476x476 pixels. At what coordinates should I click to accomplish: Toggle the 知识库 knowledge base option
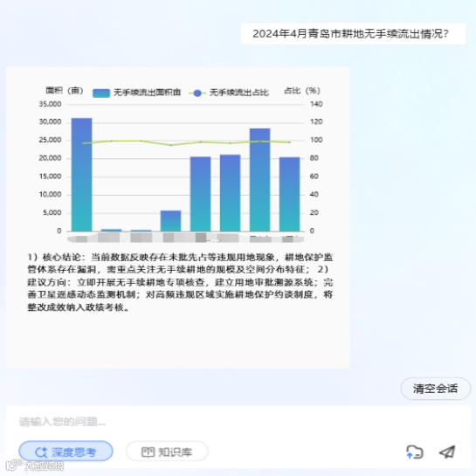167,452
